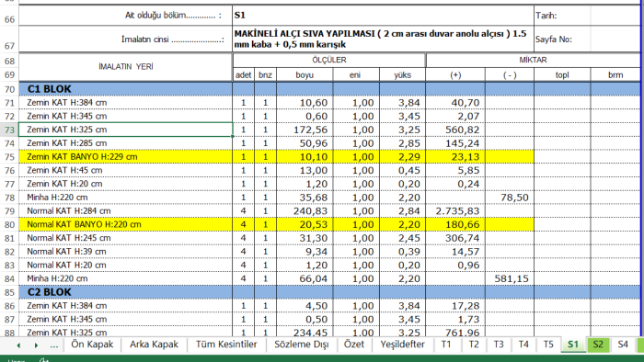Select the T5 sheet tab
This screenshot has width=644, height=362.
(x=548, y=345)
